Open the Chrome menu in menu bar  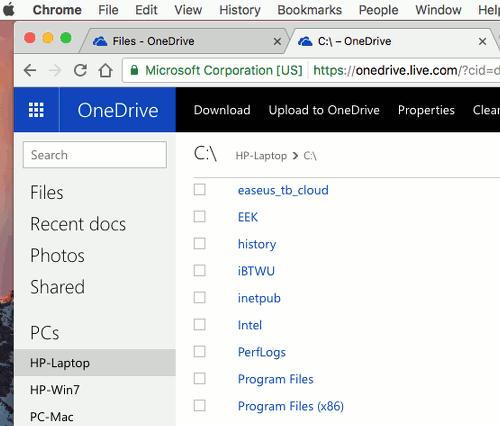tap(57, 10)
